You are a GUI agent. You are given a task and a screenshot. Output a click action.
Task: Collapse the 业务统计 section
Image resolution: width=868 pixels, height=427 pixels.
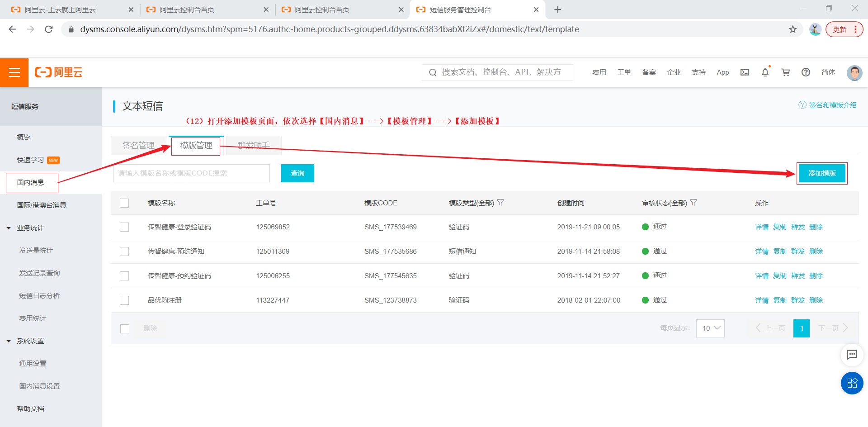(9, 228)
